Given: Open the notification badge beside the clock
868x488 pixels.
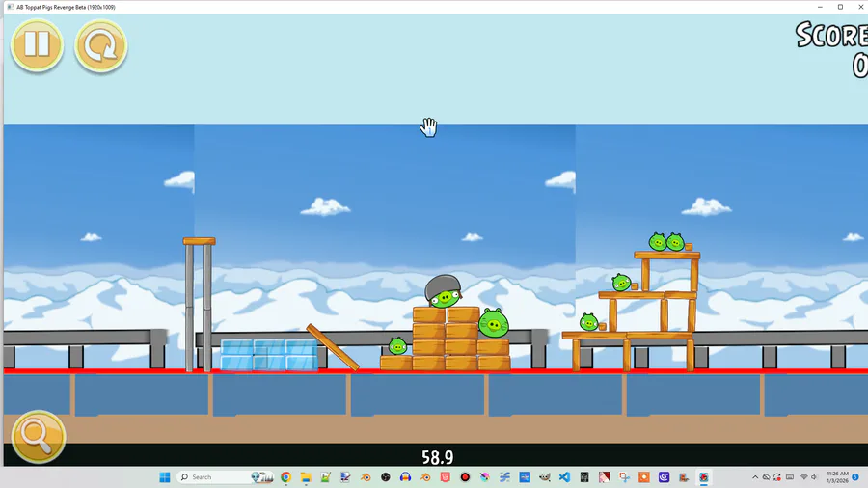Looking at the screenshot, I should (855, 477).
